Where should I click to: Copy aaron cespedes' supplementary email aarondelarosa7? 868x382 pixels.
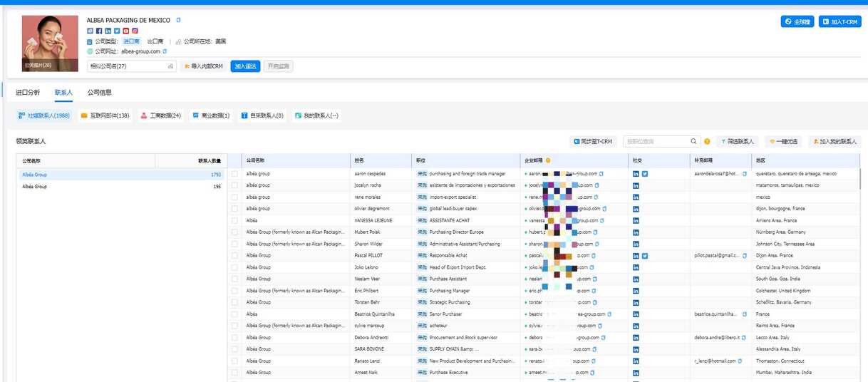tap(745, 174)
